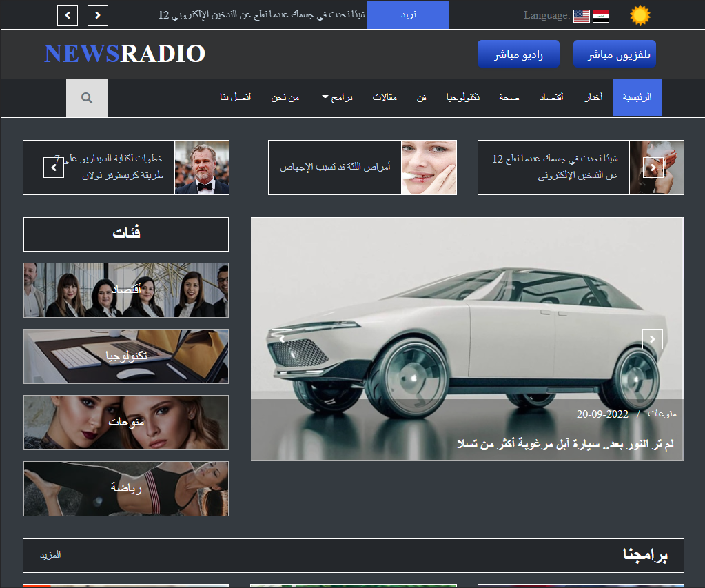This screenshot has width=705, height=588.
Task: Open the تكنولوجيا category image card
Action: tap(126, 356)
